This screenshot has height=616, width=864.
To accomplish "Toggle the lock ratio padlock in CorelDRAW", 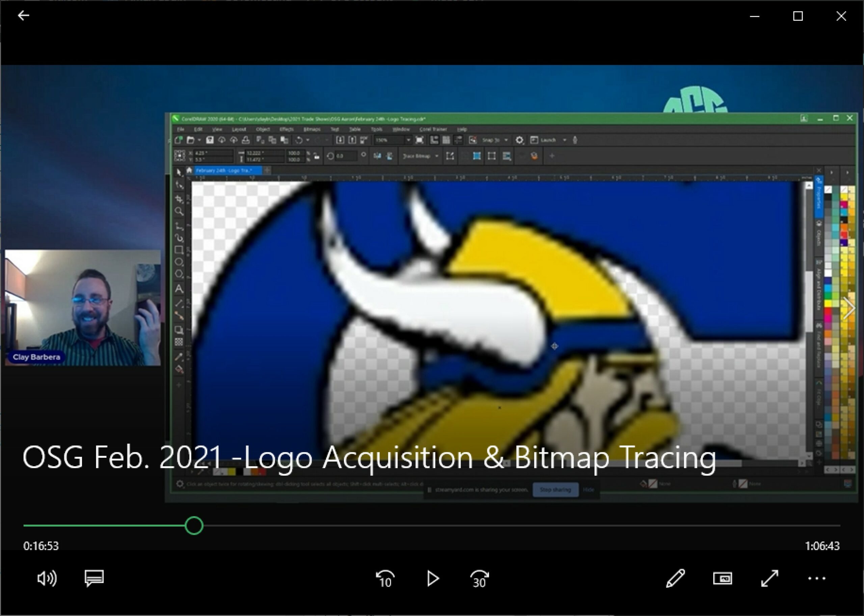I will click(x=317, y=156).
